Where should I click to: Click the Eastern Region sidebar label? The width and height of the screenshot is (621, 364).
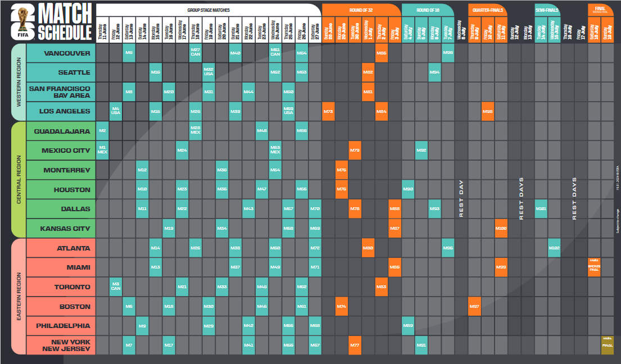19,297
